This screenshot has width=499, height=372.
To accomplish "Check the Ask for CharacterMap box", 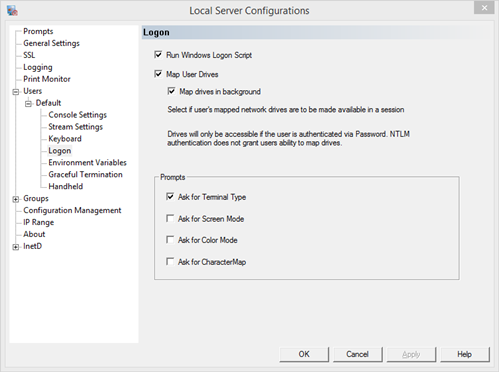I will pos(170,262).
